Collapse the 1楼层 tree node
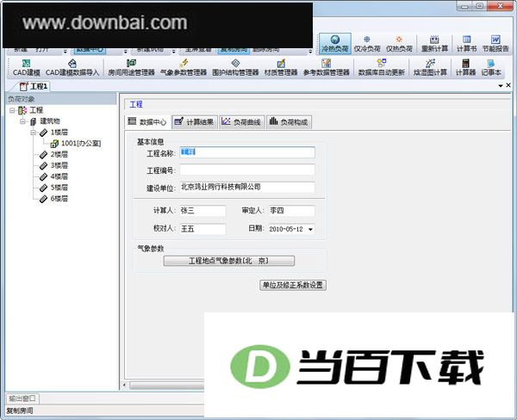This screenshot has width=517, height=420. point(34,133)
